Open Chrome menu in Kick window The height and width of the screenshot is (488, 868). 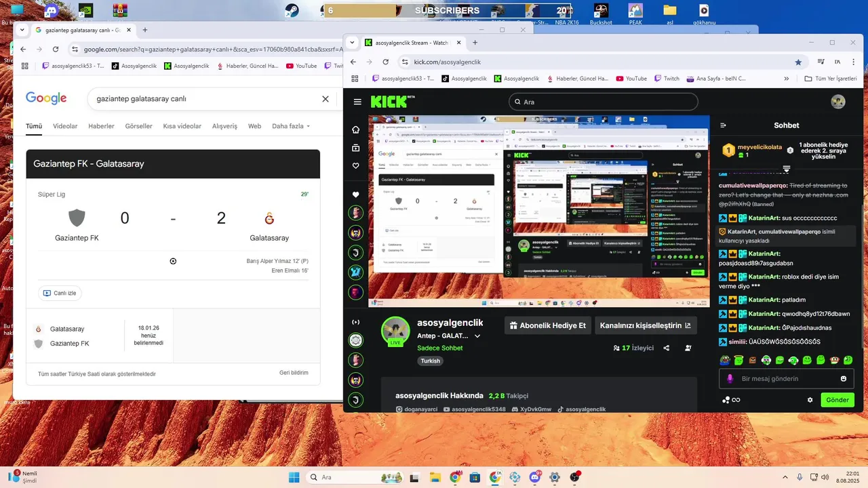(x=854, y=62)
